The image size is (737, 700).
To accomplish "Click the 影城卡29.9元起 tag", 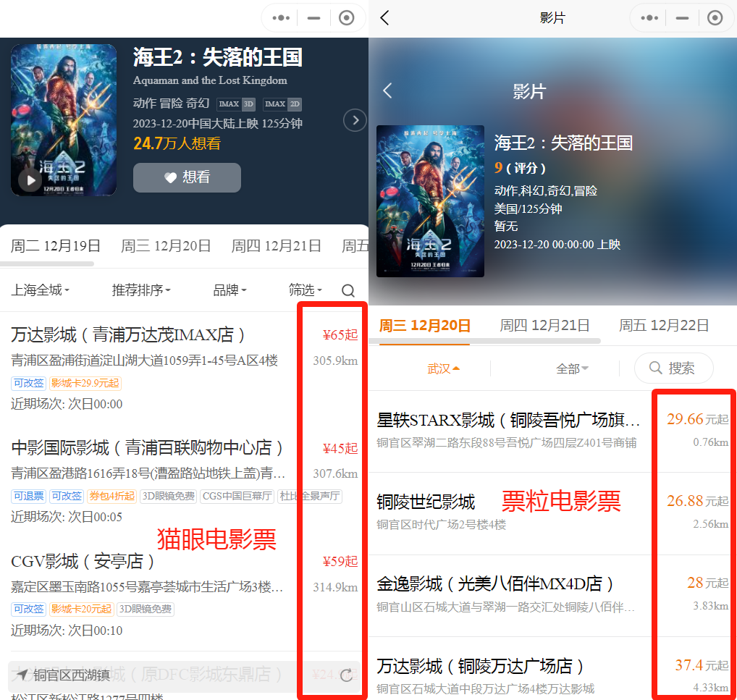I will (85, 383).
